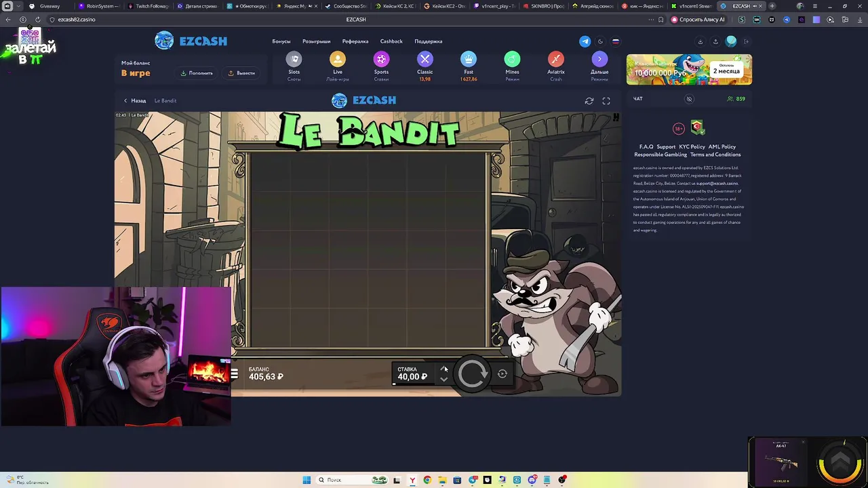Open the user profile avatar
Screen dimensions: 868x488
pos(731,41)
